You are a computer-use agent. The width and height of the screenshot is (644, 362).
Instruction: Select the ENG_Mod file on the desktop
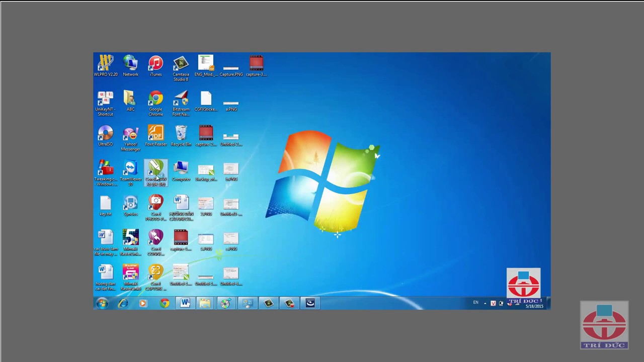click(x=206, y=66)
